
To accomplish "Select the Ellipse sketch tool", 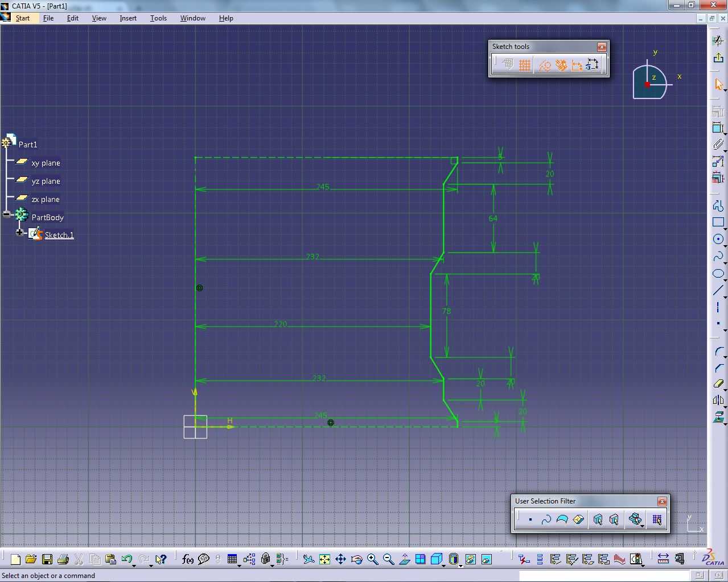I will (718, 274).
